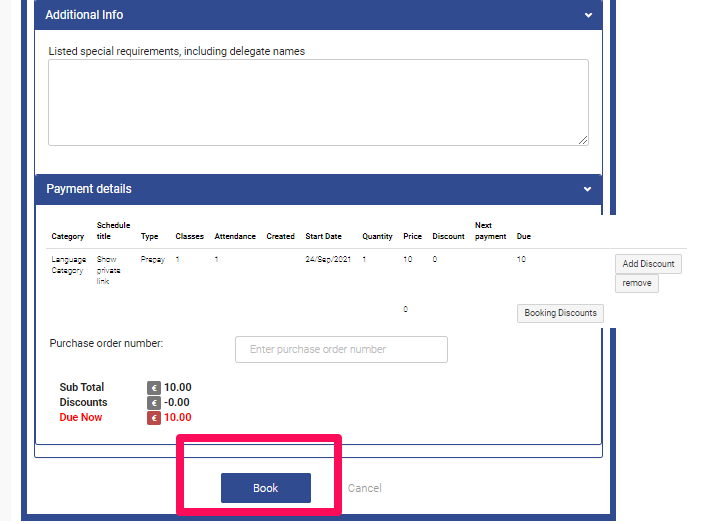Screen dimensions: 719x524
Task: Focus the purchase order number field
Action: click(341, 349)
